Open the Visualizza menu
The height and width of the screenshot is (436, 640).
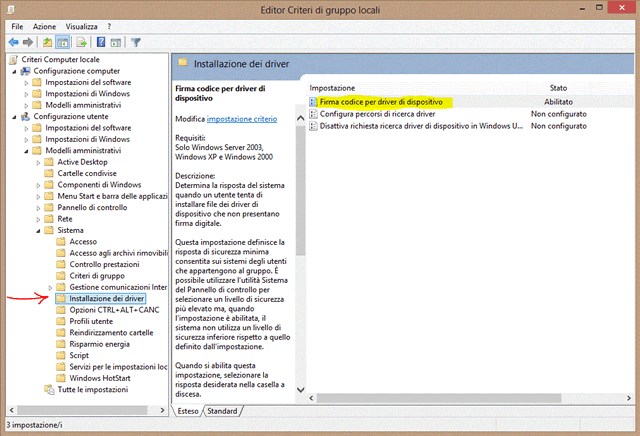click(82, 27)
